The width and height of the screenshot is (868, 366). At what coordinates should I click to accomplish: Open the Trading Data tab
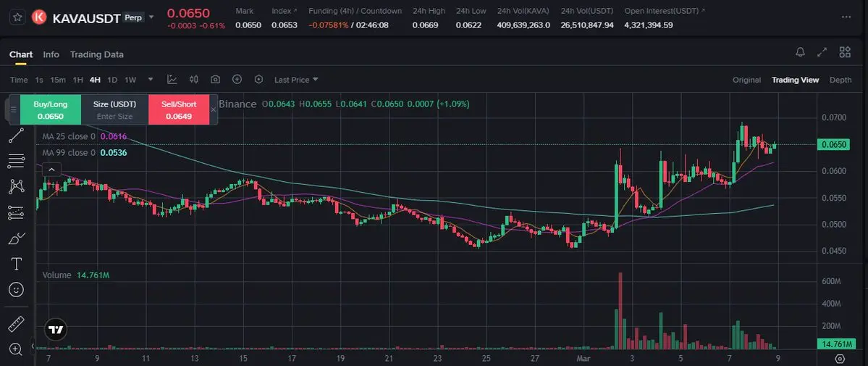(x=97, y=54)
